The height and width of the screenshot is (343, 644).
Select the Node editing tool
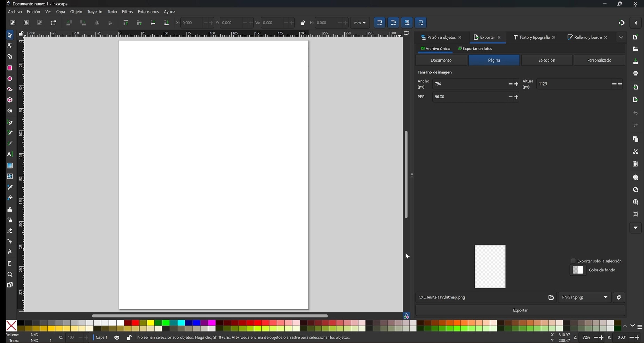(9, 46)
